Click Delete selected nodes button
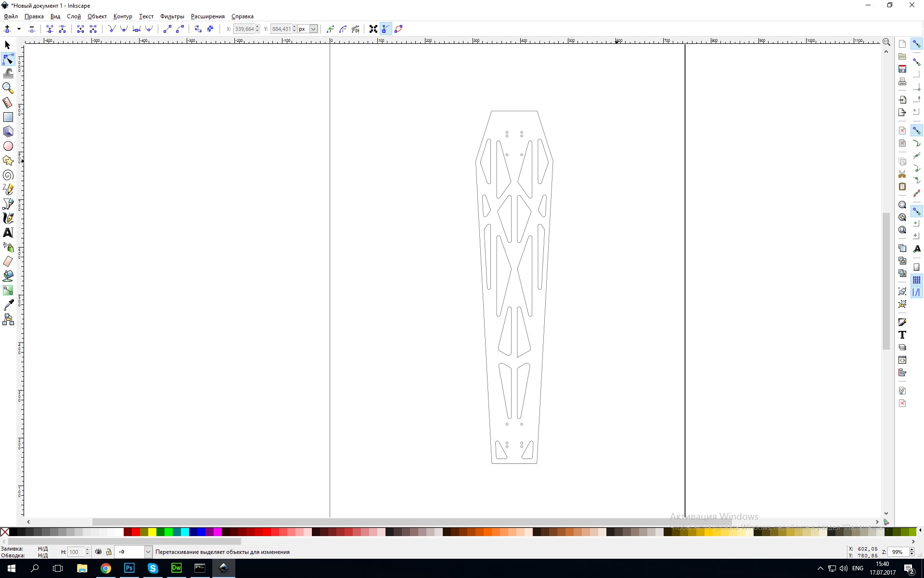The height and width of the screenshot is (578, 924). point(32,29)
